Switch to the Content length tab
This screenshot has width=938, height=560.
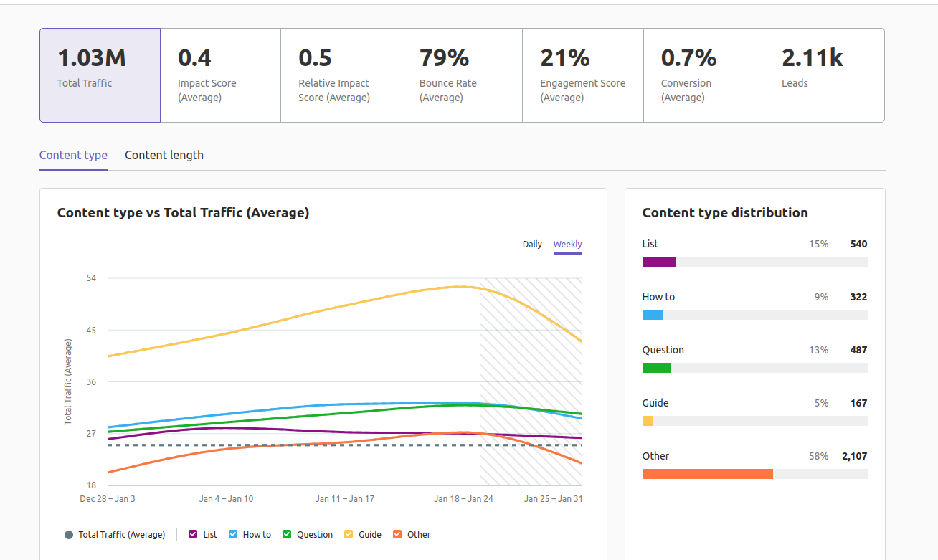(x=164, y=156)
